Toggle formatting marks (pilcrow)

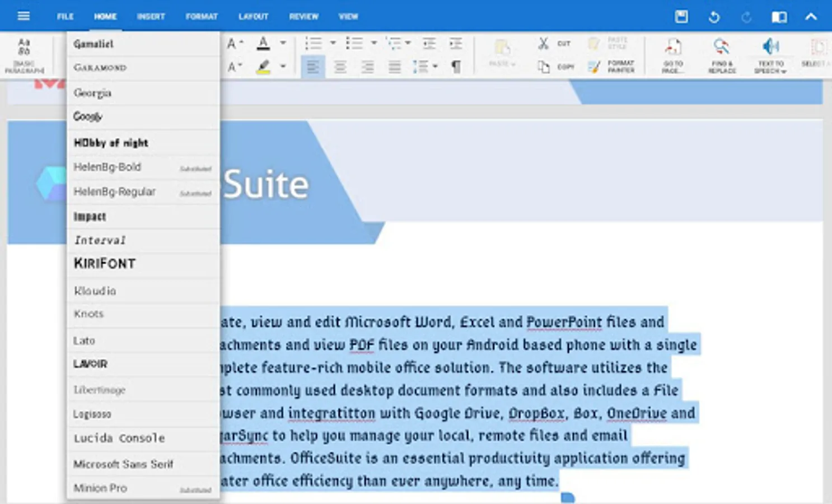click(456, 67)
